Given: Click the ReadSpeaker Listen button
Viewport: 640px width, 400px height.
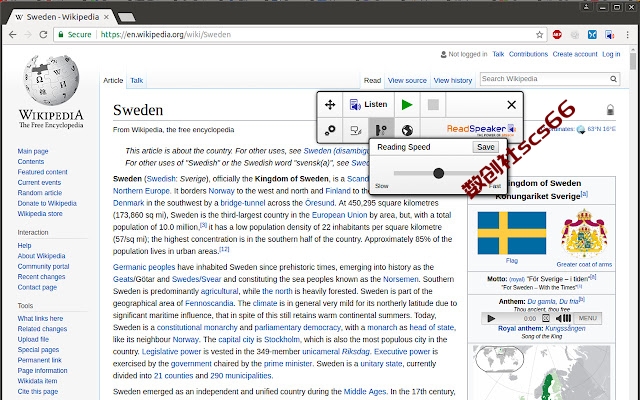Looking at the screenshot, I should pos(368,104).
